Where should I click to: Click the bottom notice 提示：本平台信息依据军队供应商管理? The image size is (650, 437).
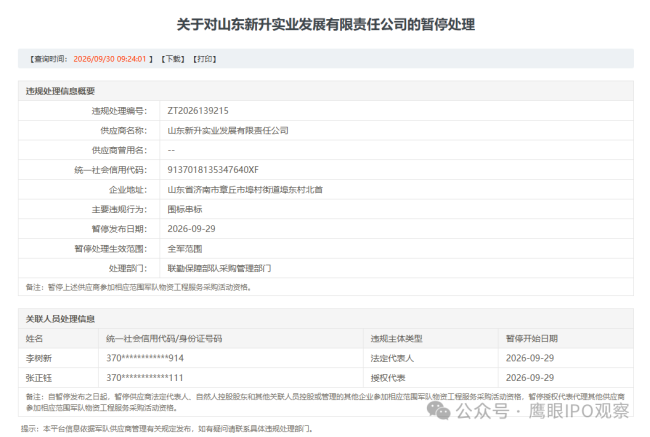tap(167, 428)
